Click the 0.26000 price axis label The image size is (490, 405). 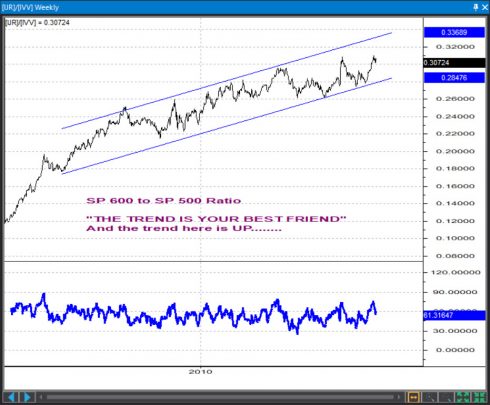click(455, 99)
